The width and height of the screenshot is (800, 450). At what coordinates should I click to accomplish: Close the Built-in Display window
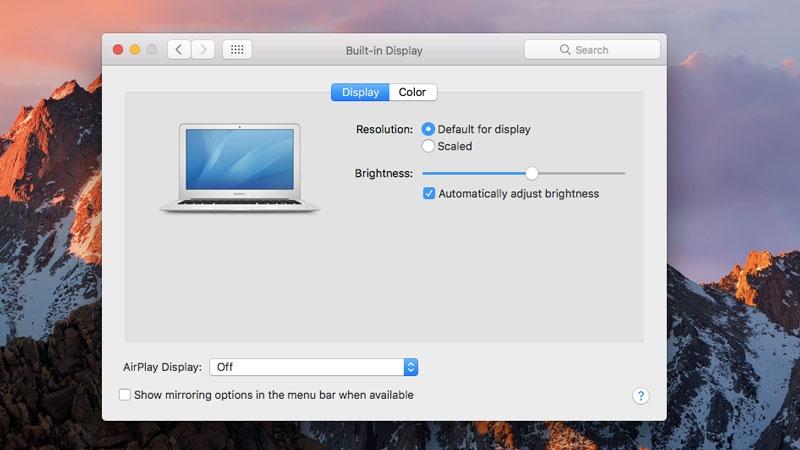coord(118,49)
